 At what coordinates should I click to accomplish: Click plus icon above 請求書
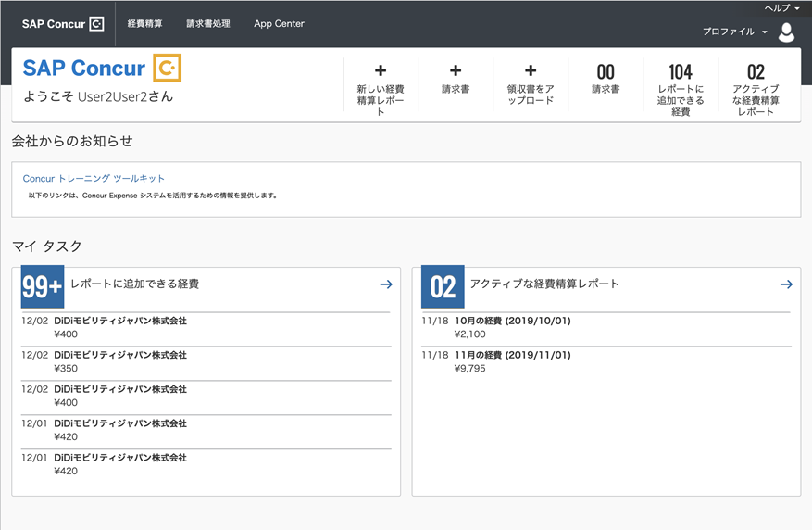click(x=456, y=70)
